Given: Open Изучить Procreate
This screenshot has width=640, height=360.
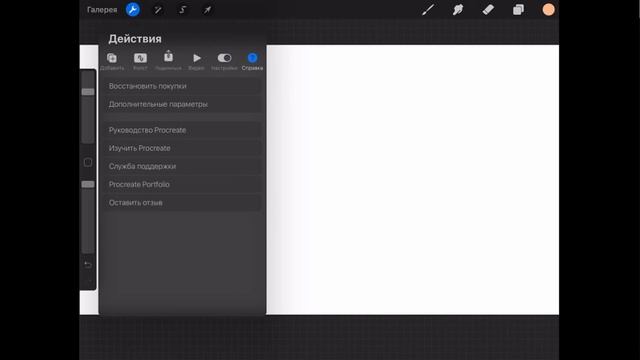Looking at the screenshot, I should (182, 148).
